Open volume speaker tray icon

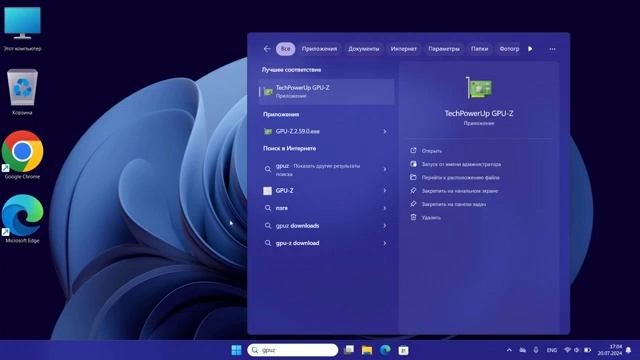(x=577, y=350)
